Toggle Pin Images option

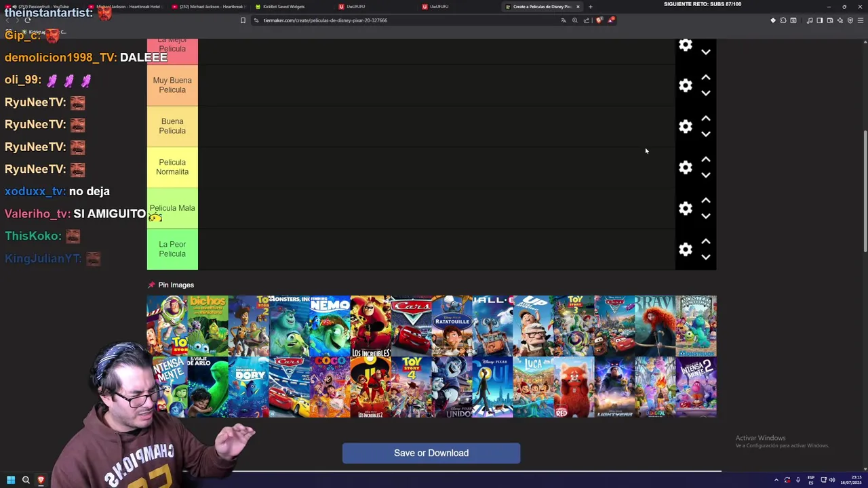click(x=171, y=285)
